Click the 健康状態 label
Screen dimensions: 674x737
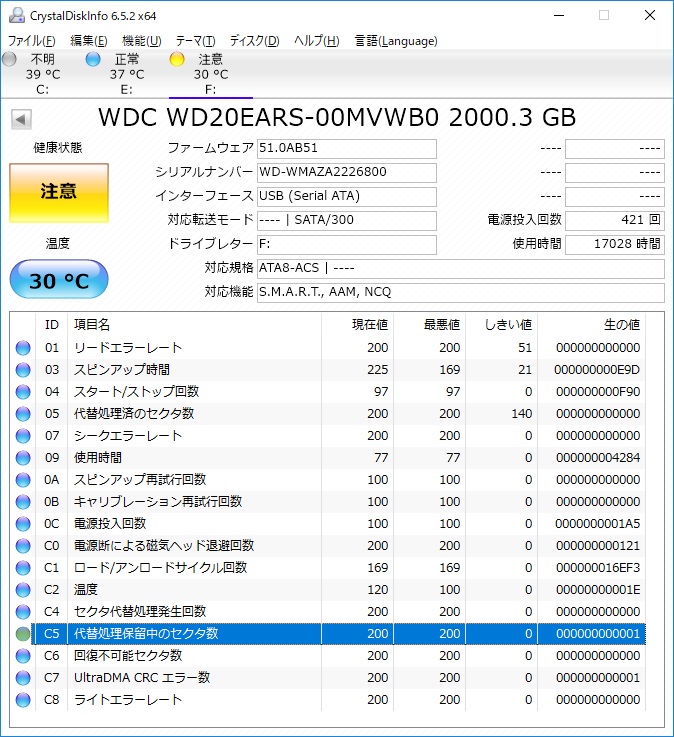point(57,148)
